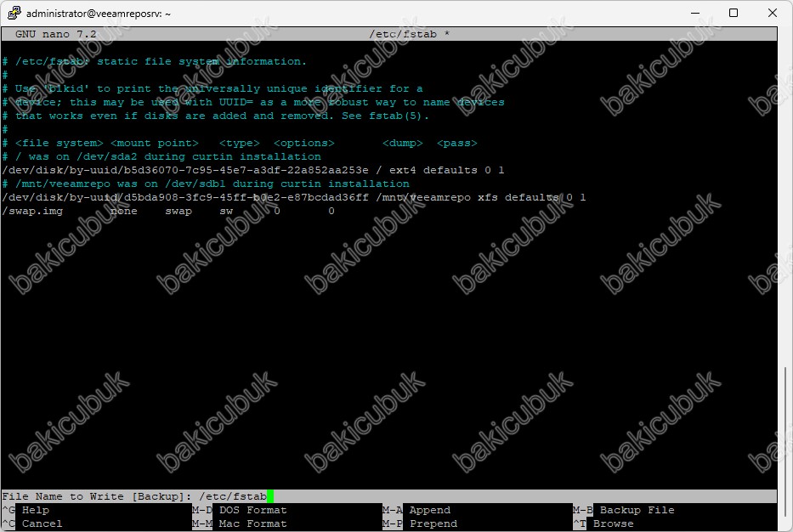This screenshot has width=793, height=532.
Task: Select the ^G Help shortcut
Action: (x=25, y=510)
